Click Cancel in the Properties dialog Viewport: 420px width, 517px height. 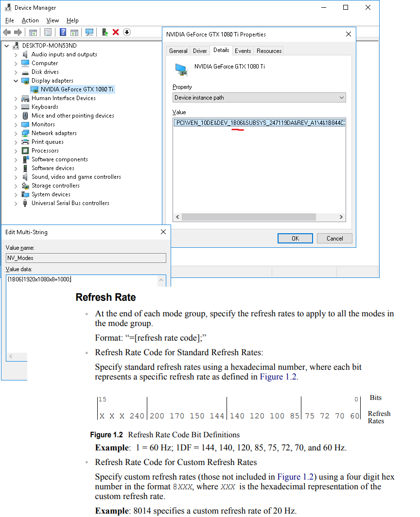click(334, 239)
